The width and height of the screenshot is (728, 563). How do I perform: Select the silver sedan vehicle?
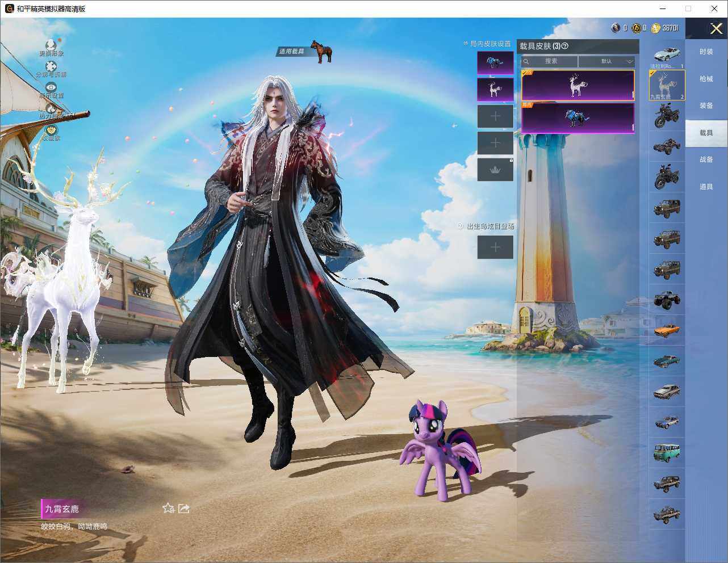(x=667, y=392)
